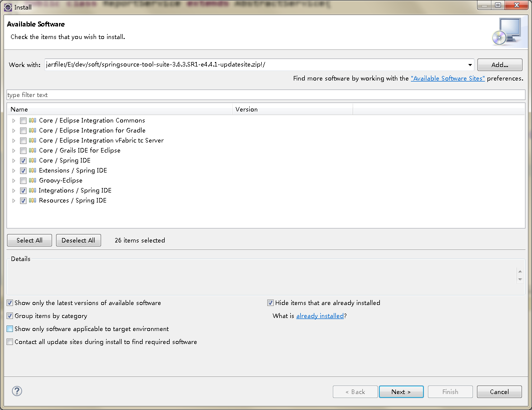The image size is (532, 410).
Task: Click category icon beside Resources / Spring IDE
Action: [33, 200]
